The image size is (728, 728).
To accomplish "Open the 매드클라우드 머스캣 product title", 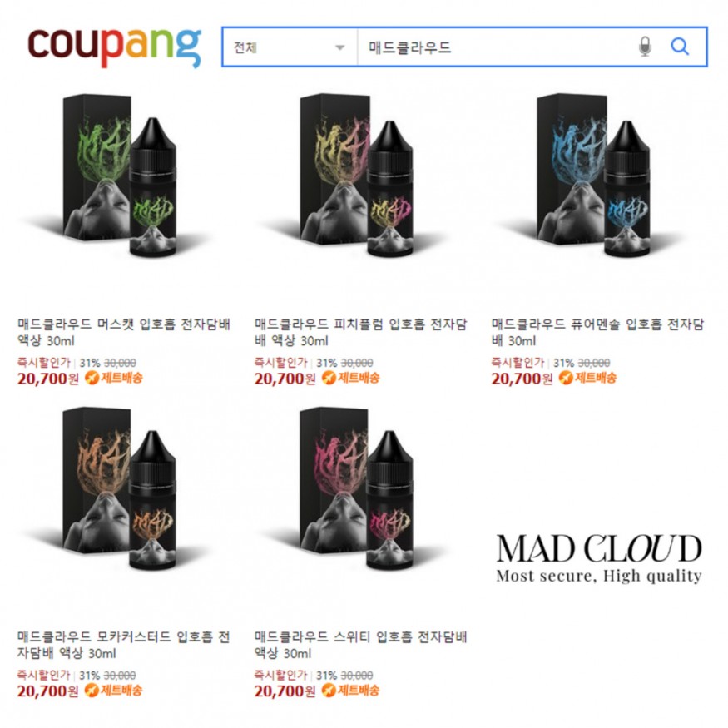I will pos(124,332).
